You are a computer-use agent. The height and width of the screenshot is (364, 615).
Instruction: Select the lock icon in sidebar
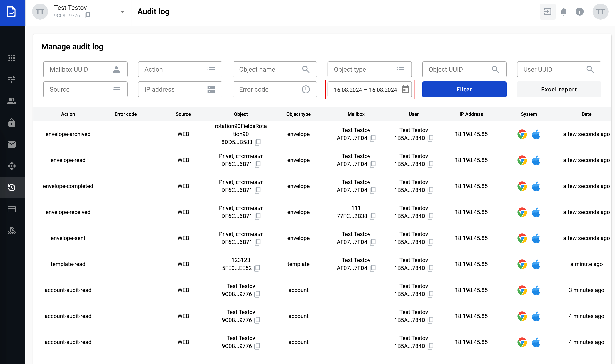(x=12, y=123)
